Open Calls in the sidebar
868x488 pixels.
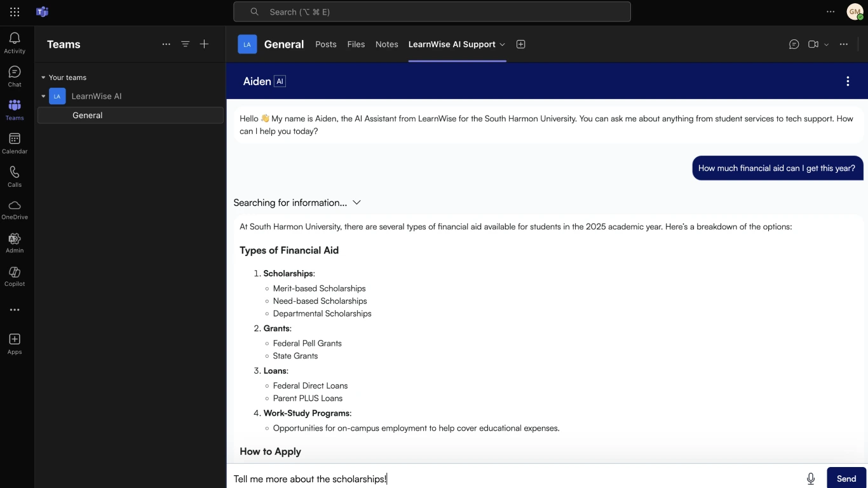[x=15, y=176]
